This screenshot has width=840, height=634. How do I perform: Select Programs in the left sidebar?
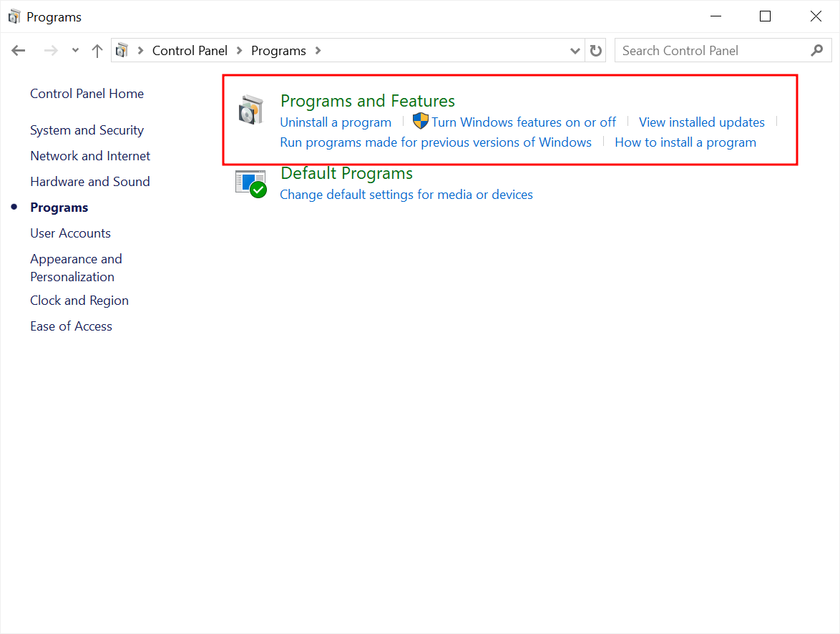click(59, 208)
